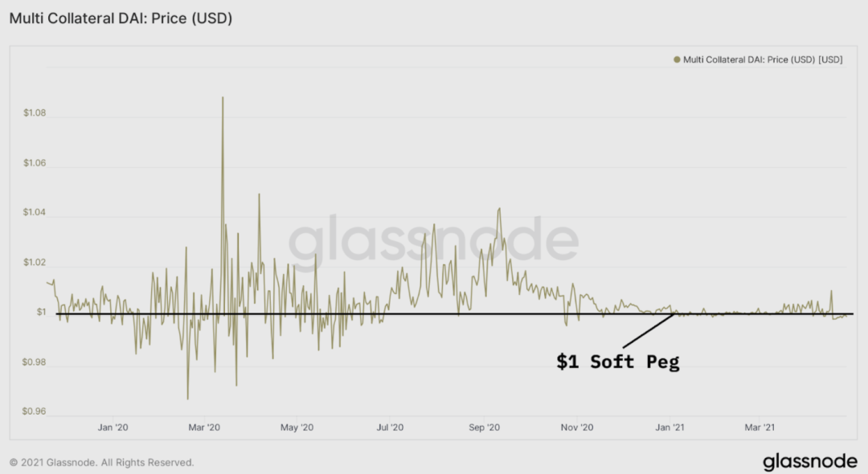Select the Sep '20 x-axis tick
Screen dimensions: 868x474
click(x=485, y=427)
